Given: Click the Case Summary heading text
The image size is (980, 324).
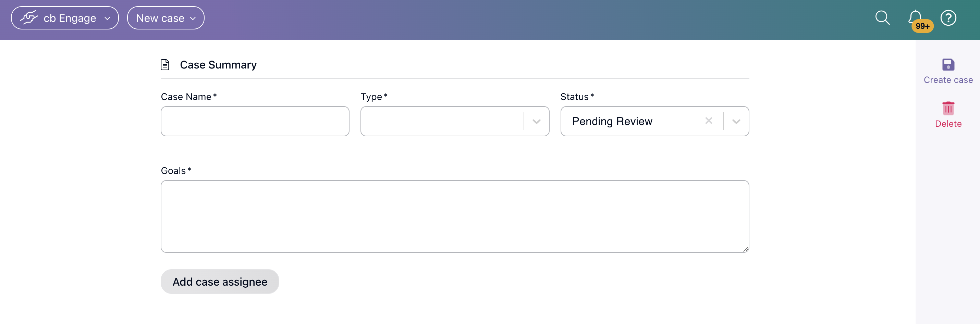Looking at the screenshot, I should (x=218, y=65).
